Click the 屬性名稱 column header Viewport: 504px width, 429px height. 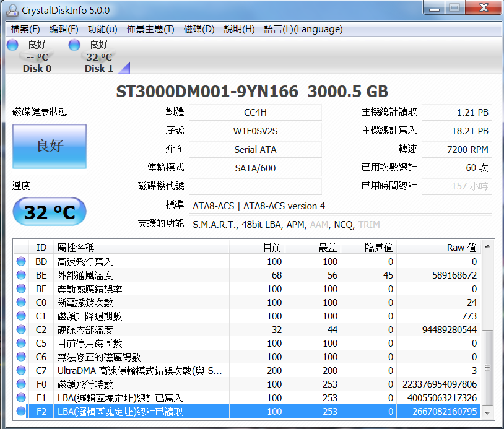coord(76,248)
